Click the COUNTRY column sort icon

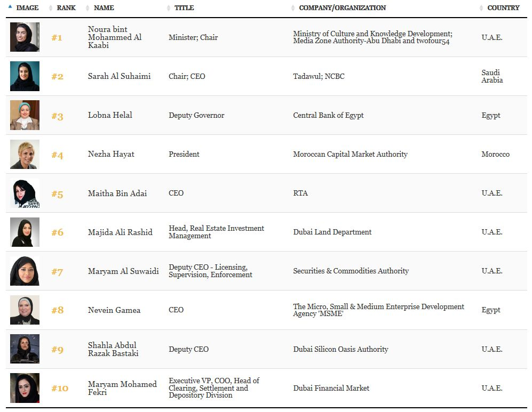481,8
